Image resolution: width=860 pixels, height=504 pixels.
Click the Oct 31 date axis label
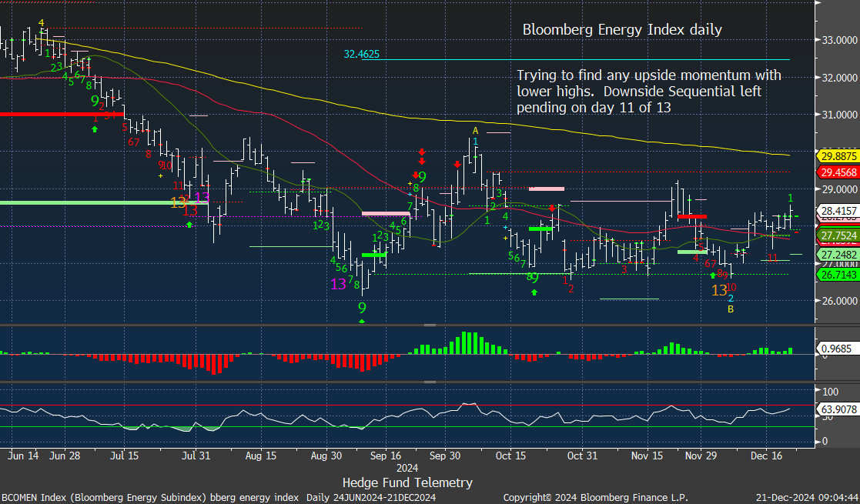click(582, 456)
